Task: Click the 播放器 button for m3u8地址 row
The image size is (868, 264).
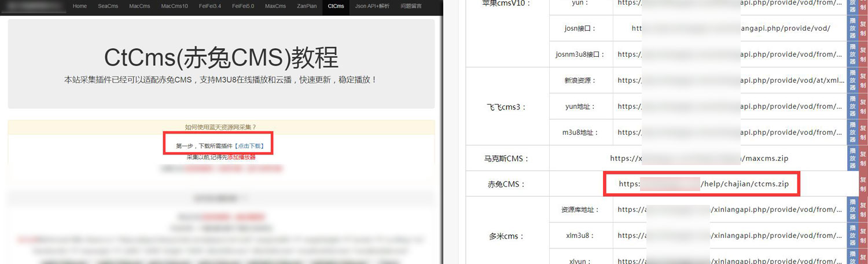Action: [x=852, y=132]
